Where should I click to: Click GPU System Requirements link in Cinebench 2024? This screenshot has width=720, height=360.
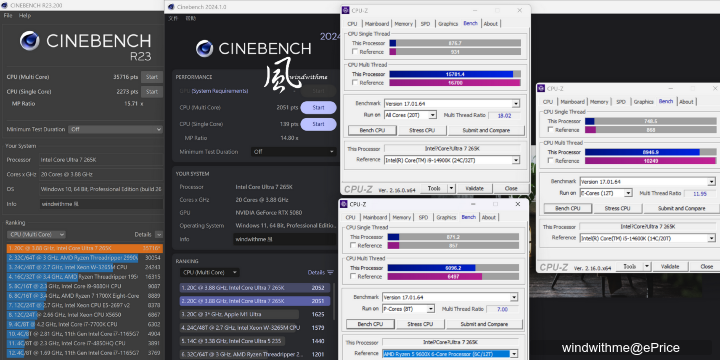219,91
